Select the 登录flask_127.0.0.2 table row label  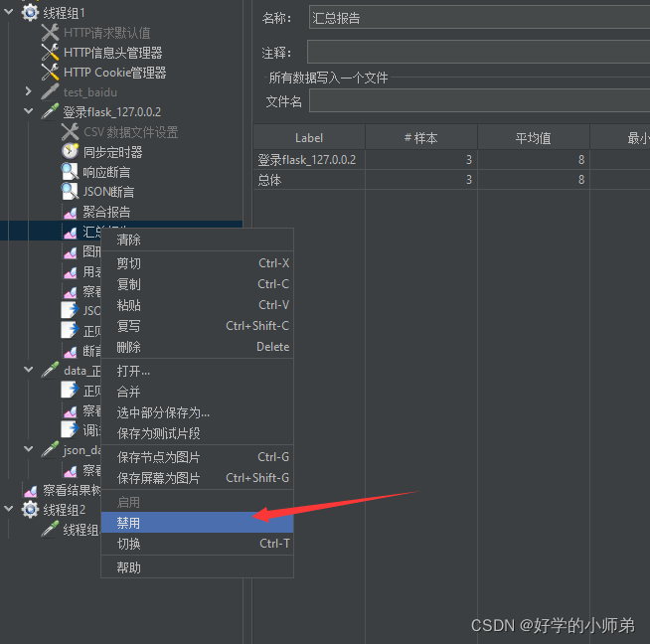click(x=307, y=160)
